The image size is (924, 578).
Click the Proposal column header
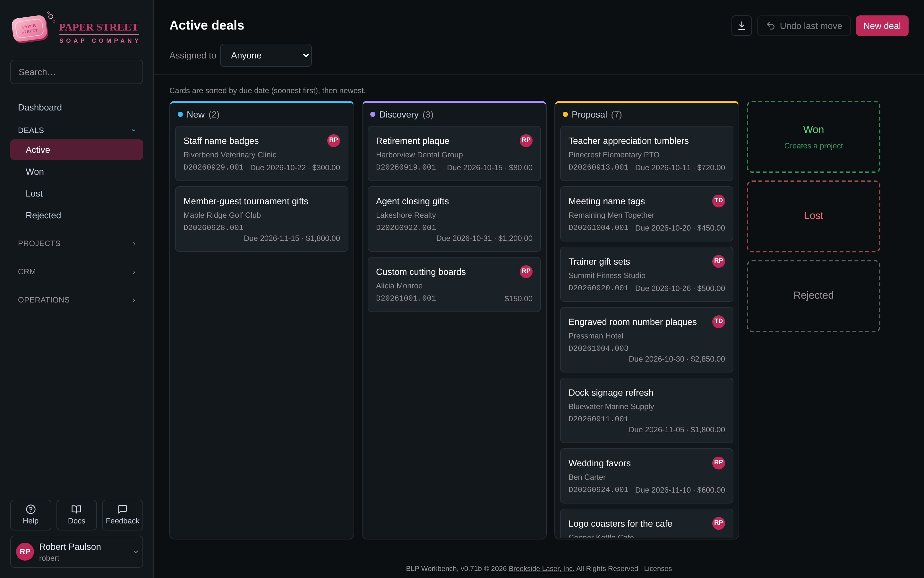646,115
